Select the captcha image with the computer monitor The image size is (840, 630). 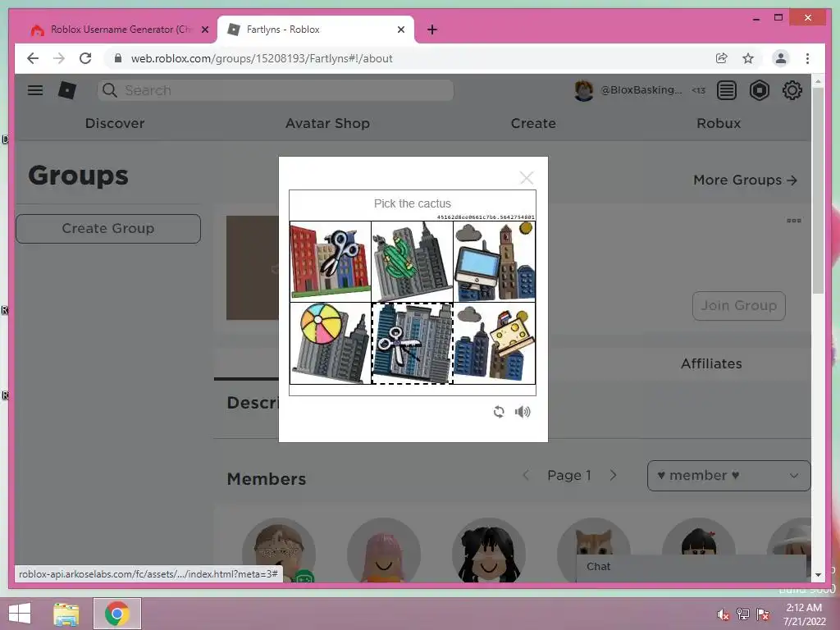pos(494,262)
